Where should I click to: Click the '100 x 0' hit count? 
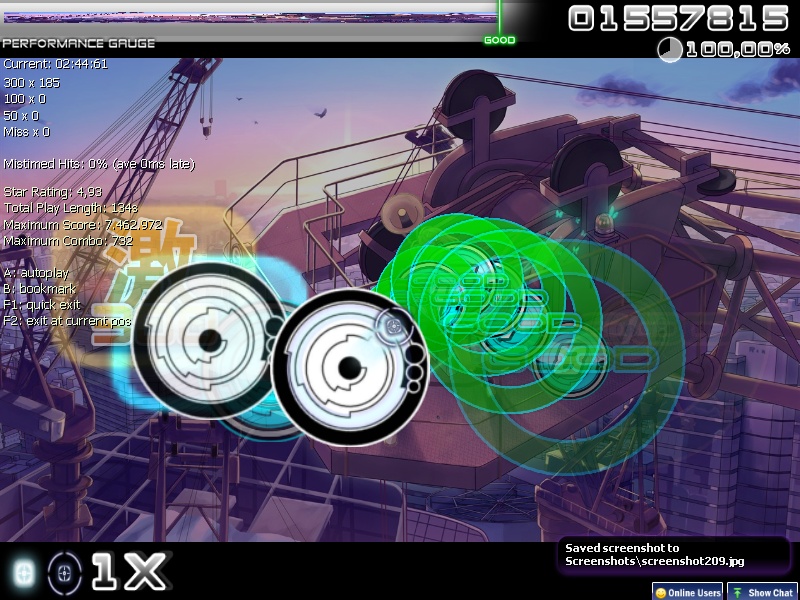point(24,99)
